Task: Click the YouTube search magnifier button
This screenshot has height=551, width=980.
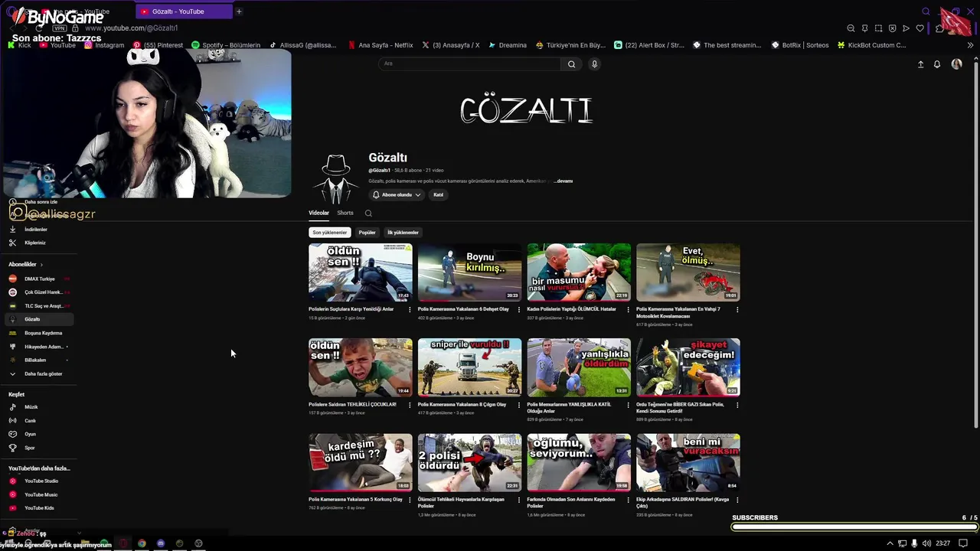Action: 571,64
